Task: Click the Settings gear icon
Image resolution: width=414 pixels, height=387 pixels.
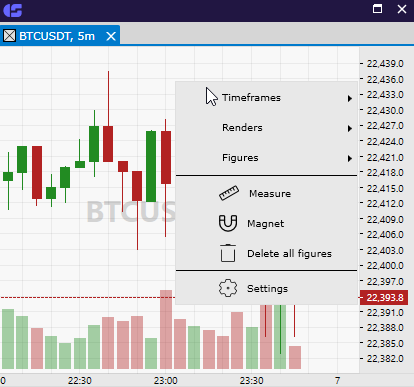Action: (x=228, y=288)
